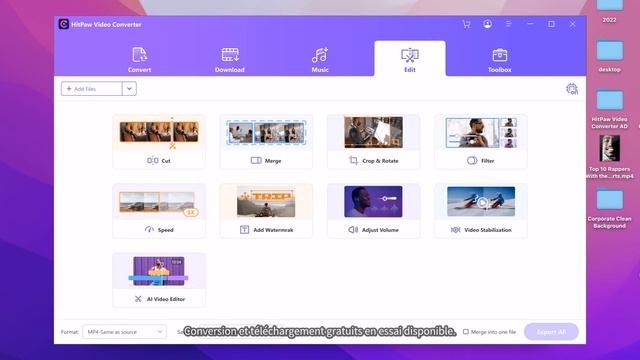
Task: Click the Add Files button
Action: 91,89
